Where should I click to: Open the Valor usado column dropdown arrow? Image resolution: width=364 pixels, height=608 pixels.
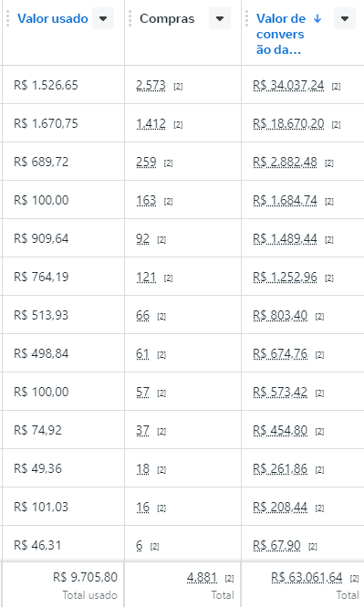point(103,18)
